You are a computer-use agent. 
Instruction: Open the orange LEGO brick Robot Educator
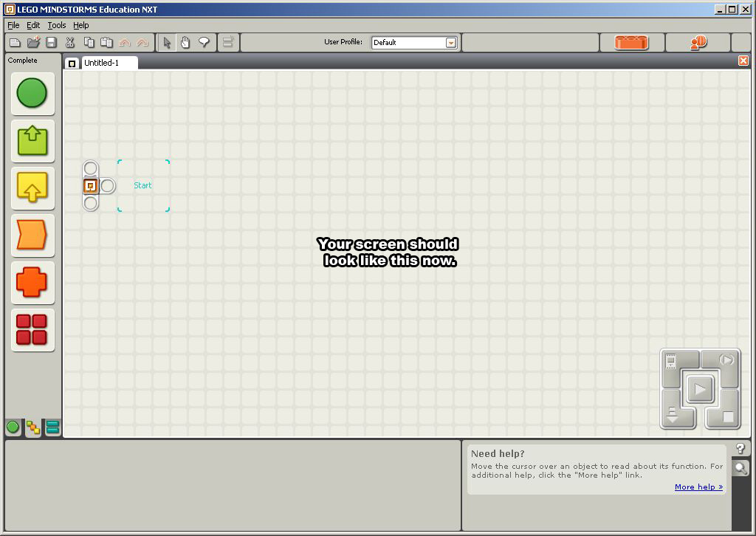click(x=632, y=42)
